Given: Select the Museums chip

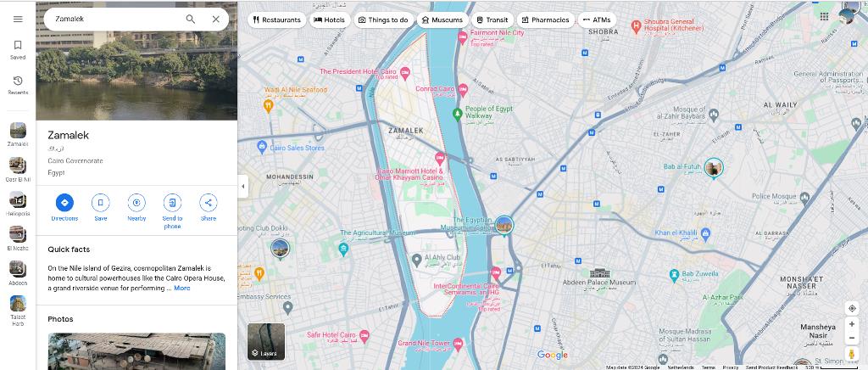Looking at the screenshot, I should (442, 20).
